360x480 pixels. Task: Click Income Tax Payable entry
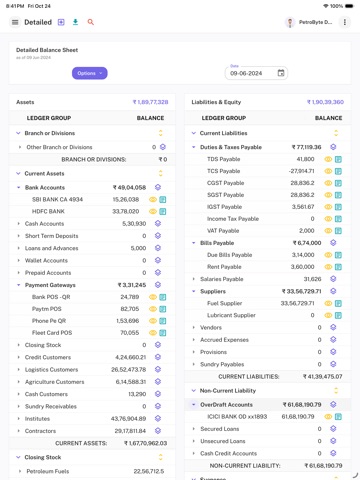coord(233,219)
